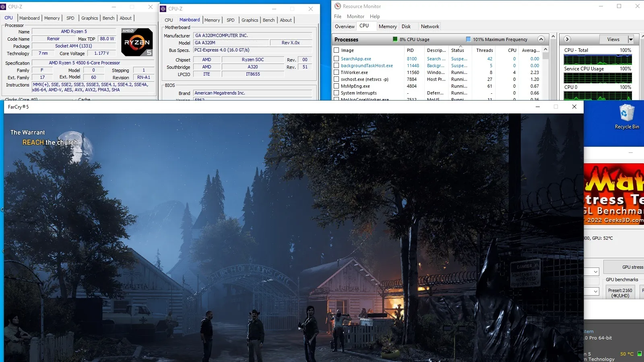
Task: Open the upper FurMark dropdown arrow
Action: (x=595, y=272)
